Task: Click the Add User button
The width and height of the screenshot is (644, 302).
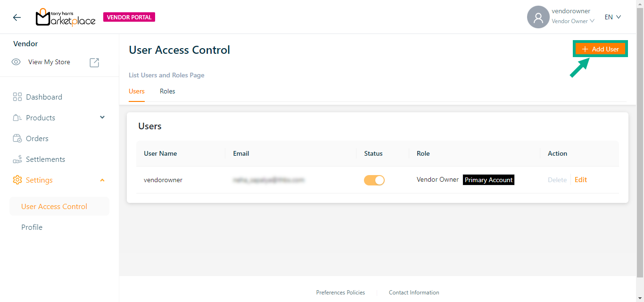Action: pyautogui.click(x=600, y=49)
